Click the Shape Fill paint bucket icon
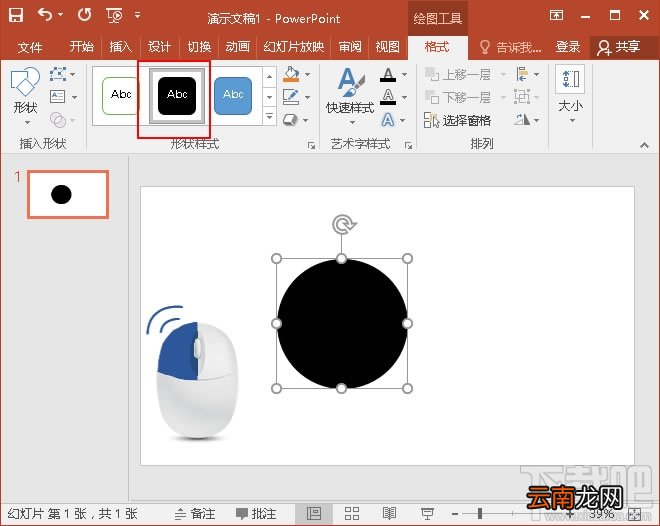660x526 pixels. [291, 74]
